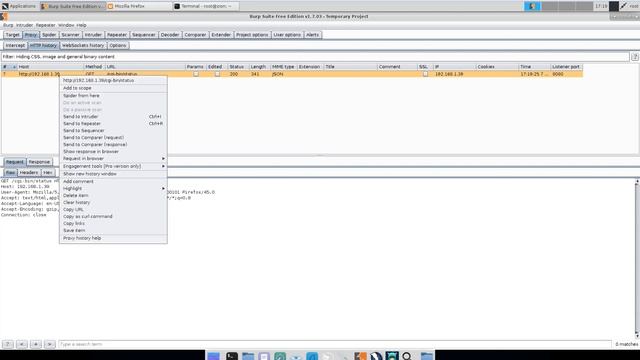Choose 'Add comment' in context menu

113,181
